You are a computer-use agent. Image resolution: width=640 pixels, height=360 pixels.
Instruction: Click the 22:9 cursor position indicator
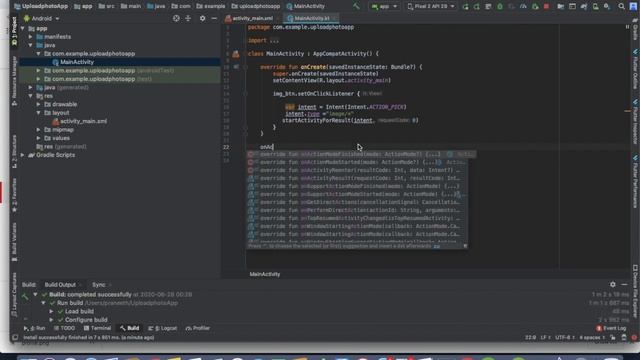click(x=530, y=338)
